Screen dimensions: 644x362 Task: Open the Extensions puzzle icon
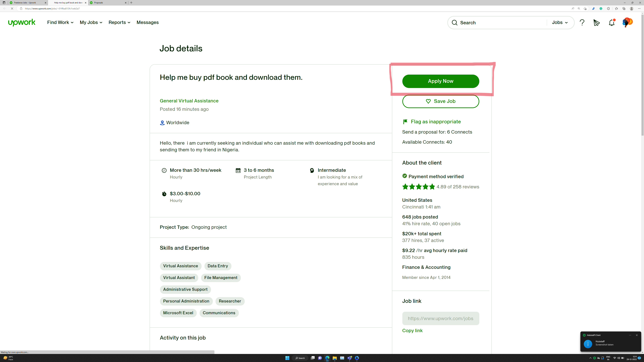pyautogui.click(x=608, y=9)
